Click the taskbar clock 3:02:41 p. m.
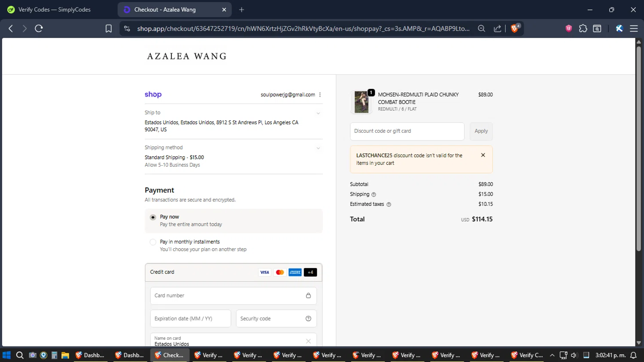The image size is (644, 362). click(x=611, y=355)
